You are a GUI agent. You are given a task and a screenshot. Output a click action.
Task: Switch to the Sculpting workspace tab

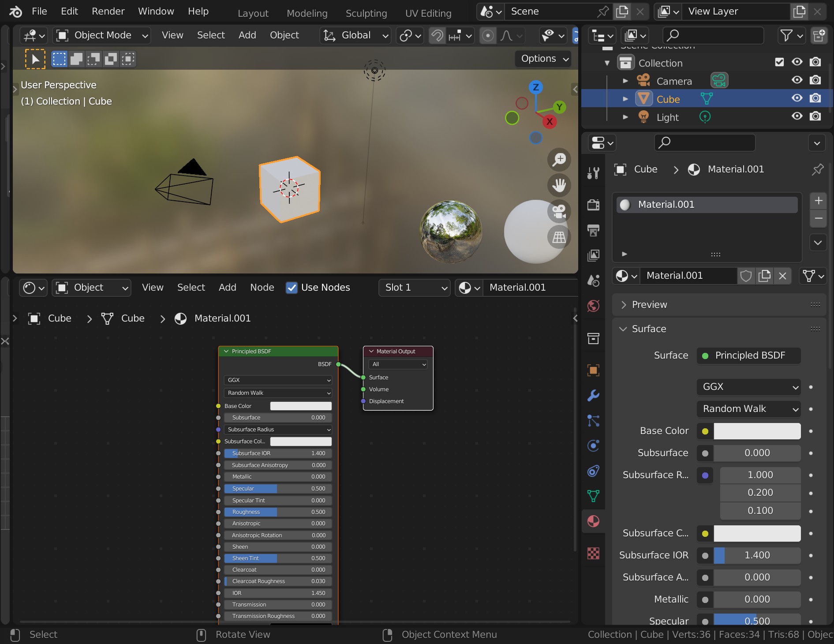(366, 13)
